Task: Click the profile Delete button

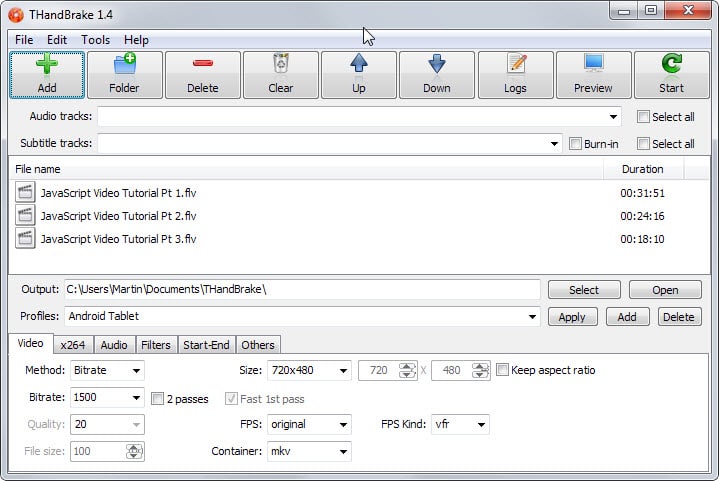Action: 680,317
